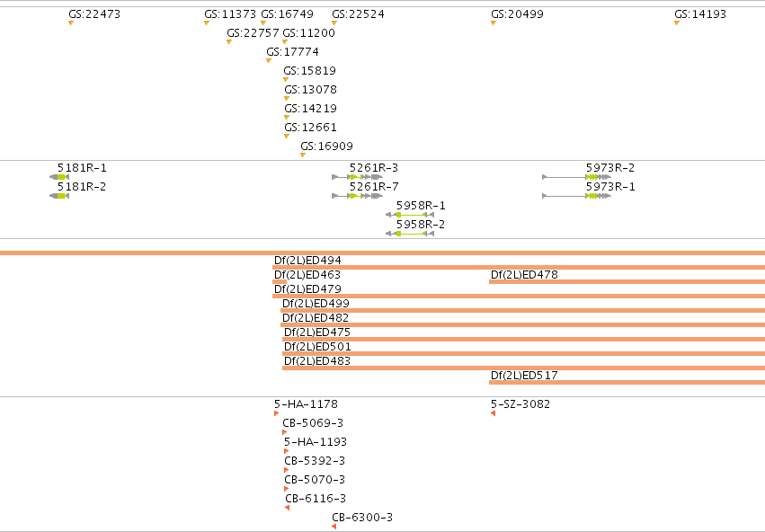Click the 5958R-1 transcript glyph
Viewport: 765px width, 532px height.
410,215
